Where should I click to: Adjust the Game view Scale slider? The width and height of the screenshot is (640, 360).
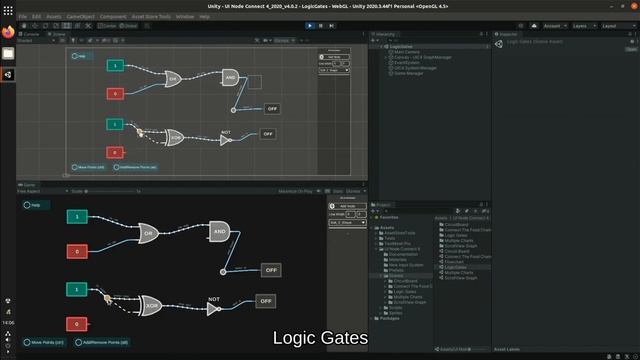(110, 191)
